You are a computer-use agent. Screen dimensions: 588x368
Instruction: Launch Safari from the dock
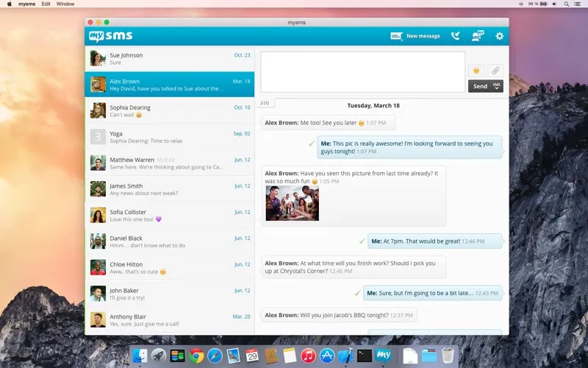click(x=215, y=355)
